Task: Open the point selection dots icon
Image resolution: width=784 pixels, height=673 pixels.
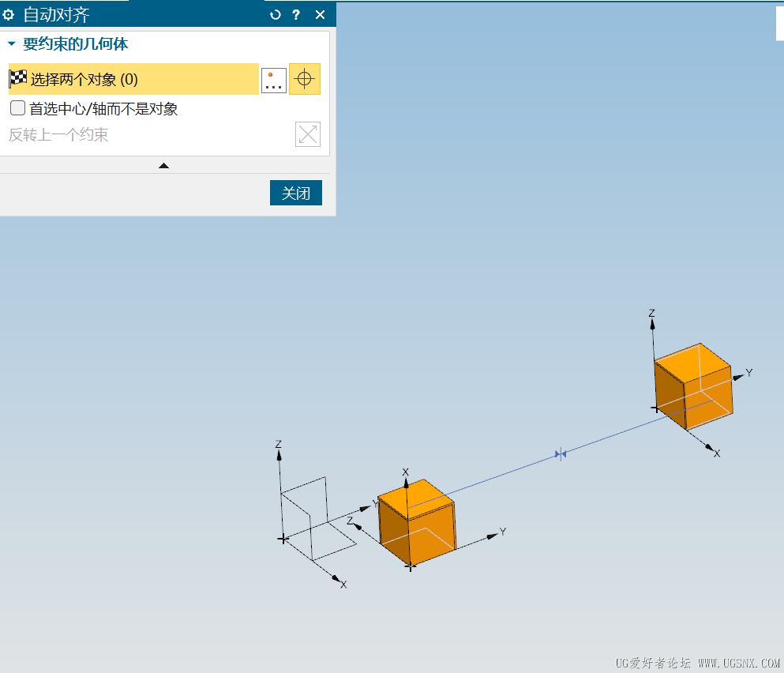Action: (274, 80)
